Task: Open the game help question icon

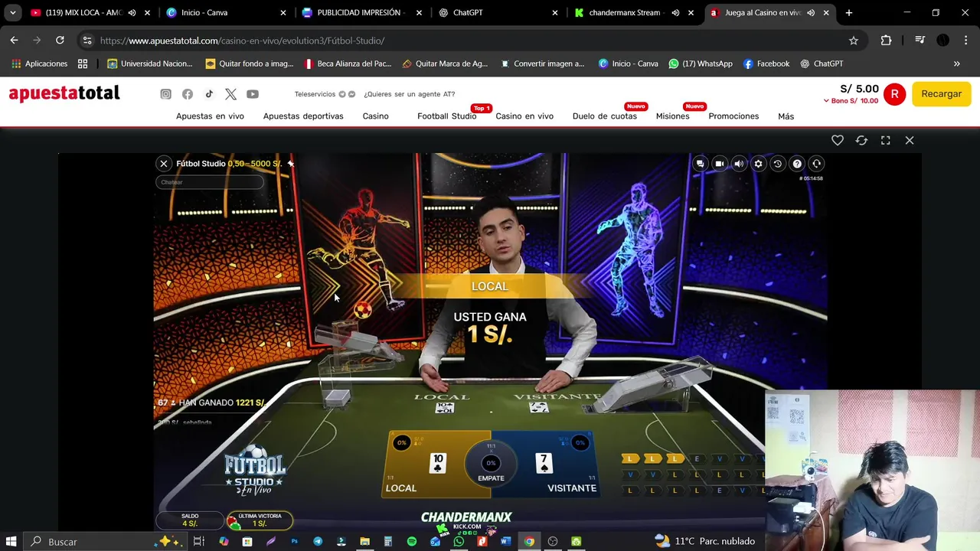Action: [x=797, y=164]
